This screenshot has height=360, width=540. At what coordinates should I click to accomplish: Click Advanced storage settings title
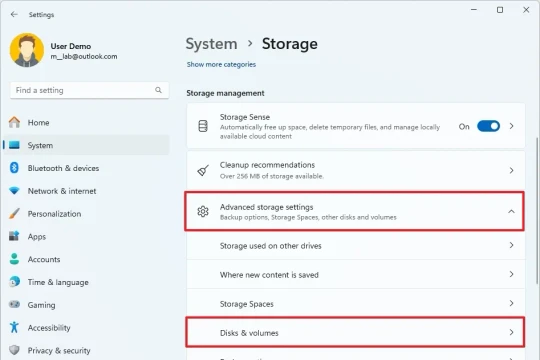tap(267, 207)
